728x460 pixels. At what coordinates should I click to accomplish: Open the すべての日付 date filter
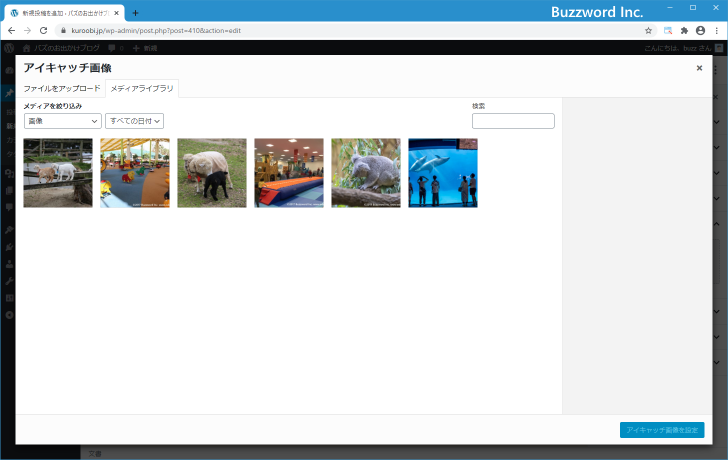pyautogui.click(x=135, y=120)
